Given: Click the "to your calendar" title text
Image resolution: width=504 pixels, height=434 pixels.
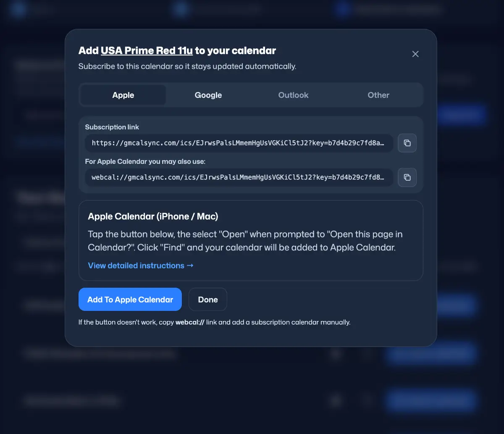Looking at the screenshot, I should coord(235,51).
